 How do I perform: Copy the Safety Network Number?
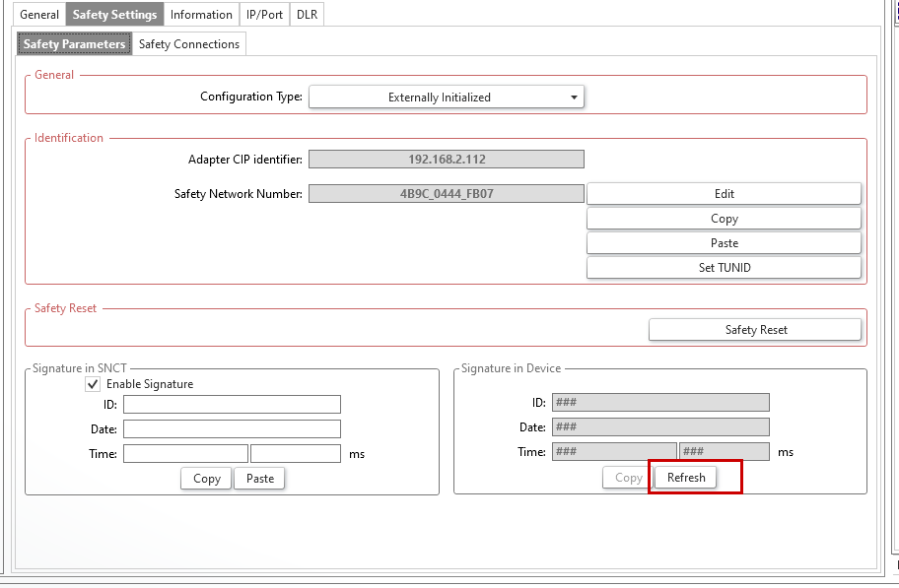tap(724, 219)
